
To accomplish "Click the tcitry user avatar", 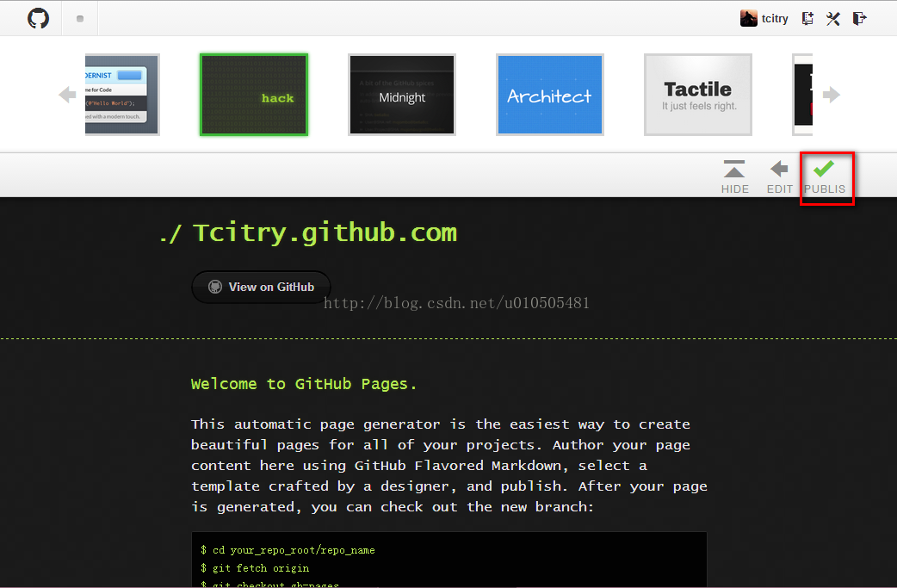I will click(x=748, y=18).
